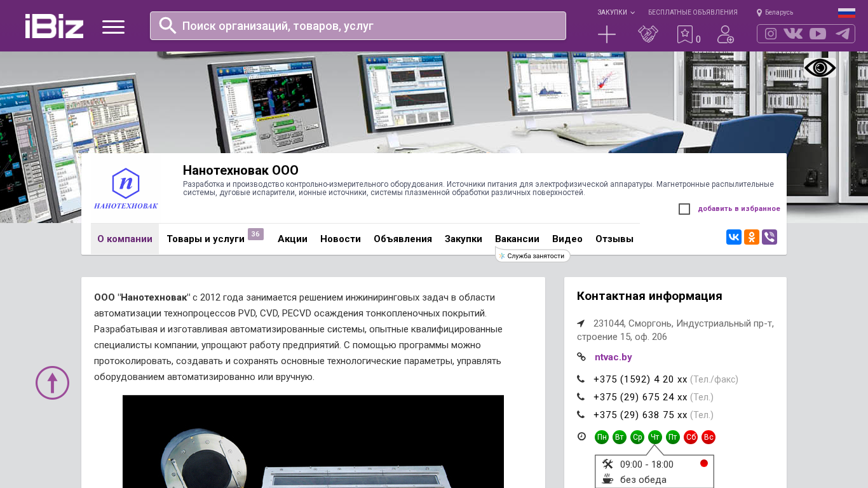
Task: Open the Закупки tab in company menu
Action: tap(463, 239)
